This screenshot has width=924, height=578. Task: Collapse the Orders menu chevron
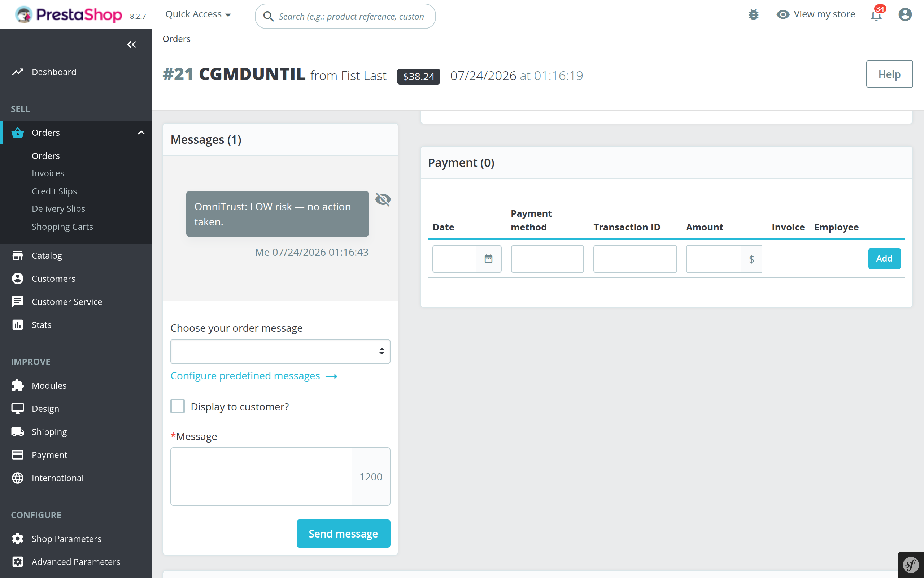pos(141,133)
